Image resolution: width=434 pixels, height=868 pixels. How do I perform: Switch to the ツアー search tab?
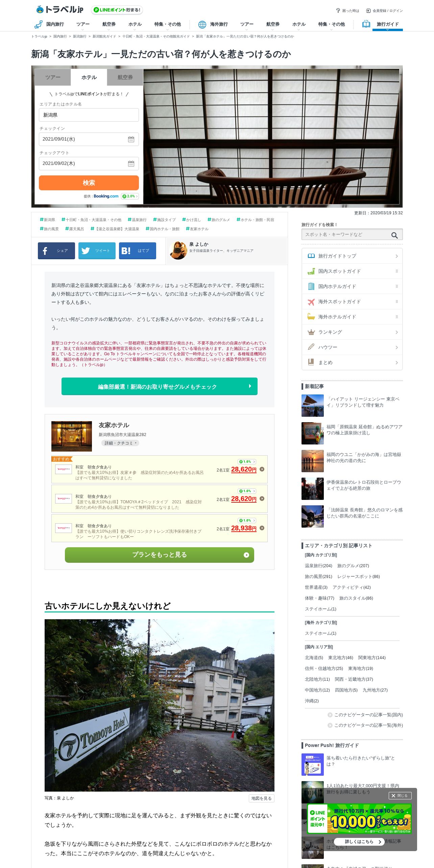click(x=53, y=77)
